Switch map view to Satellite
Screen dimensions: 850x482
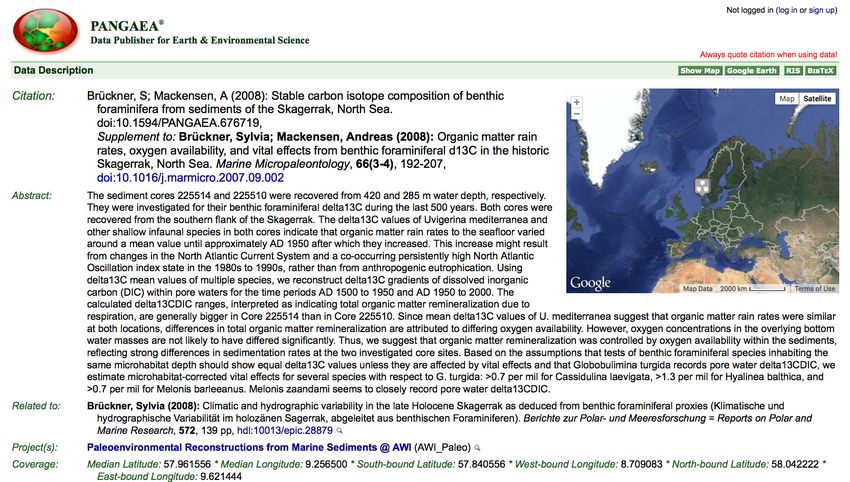817,99
